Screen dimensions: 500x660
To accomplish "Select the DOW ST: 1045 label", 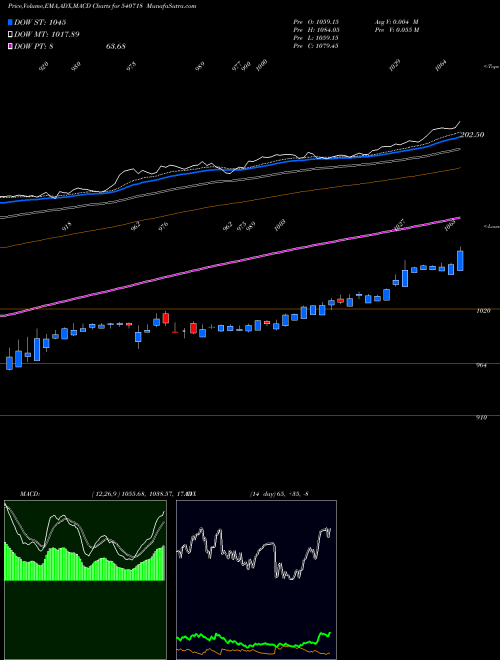I will 40,22.
